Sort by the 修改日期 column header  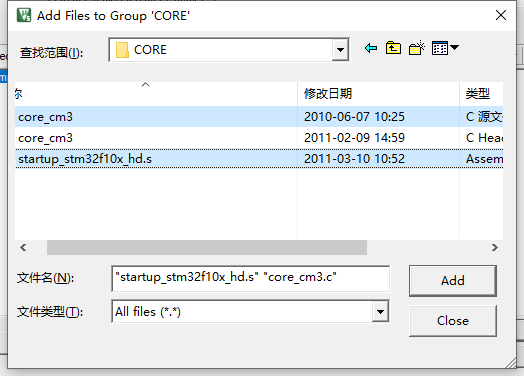click(378, 94)
